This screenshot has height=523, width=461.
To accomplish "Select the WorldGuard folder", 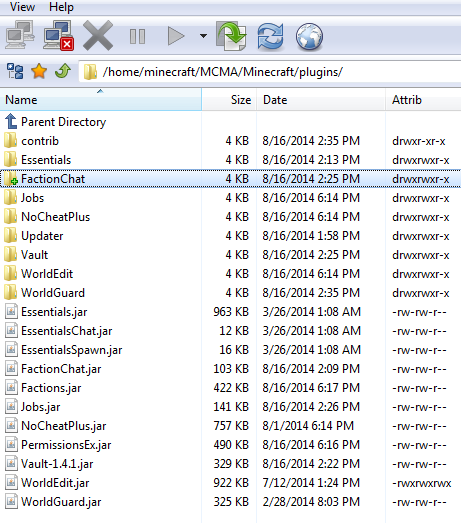I will click(53, 293).
